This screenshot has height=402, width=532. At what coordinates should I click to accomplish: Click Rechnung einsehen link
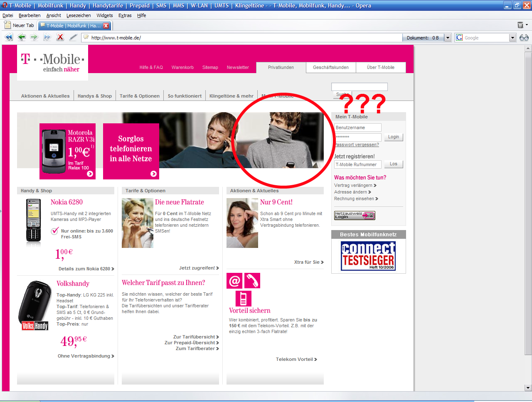pyautogui.click(x=356, y=199)
